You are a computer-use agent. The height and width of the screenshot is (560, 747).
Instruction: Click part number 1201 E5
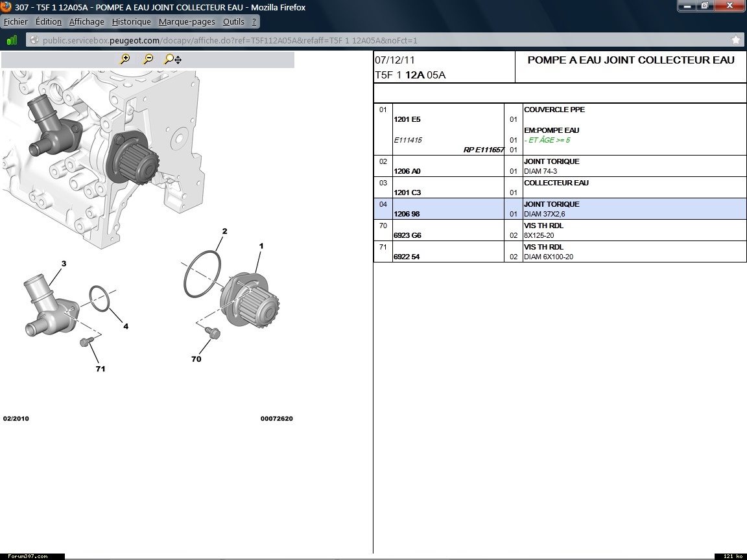coord(407,120)
